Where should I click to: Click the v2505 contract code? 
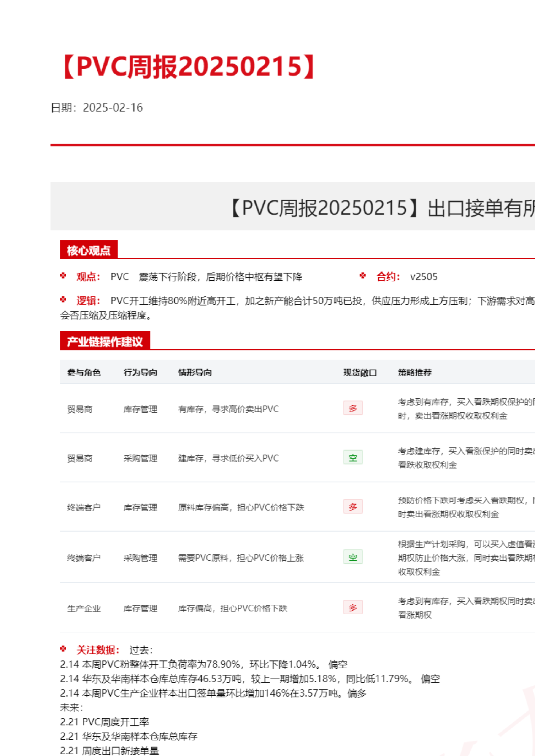click(x=423, y=277)
